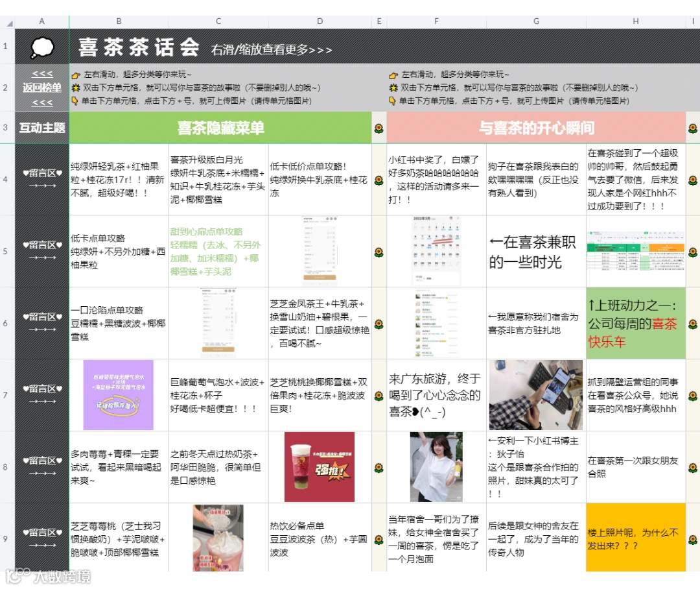Select row 9 header

(x=7, y=538)
